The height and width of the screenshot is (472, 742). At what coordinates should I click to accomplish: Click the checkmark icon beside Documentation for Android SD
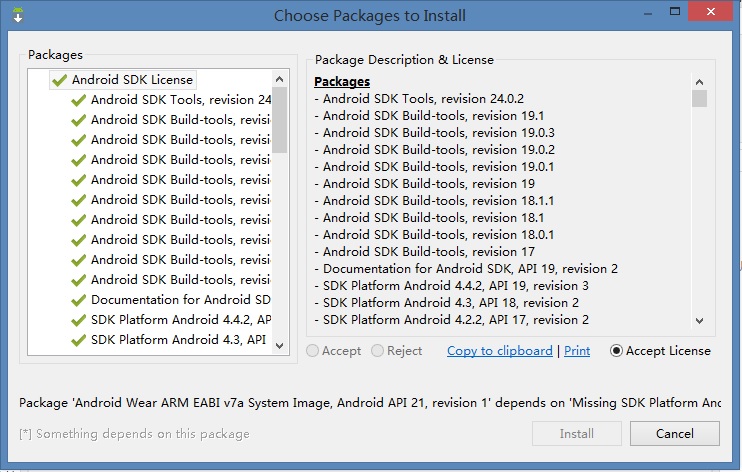[79, 301]
